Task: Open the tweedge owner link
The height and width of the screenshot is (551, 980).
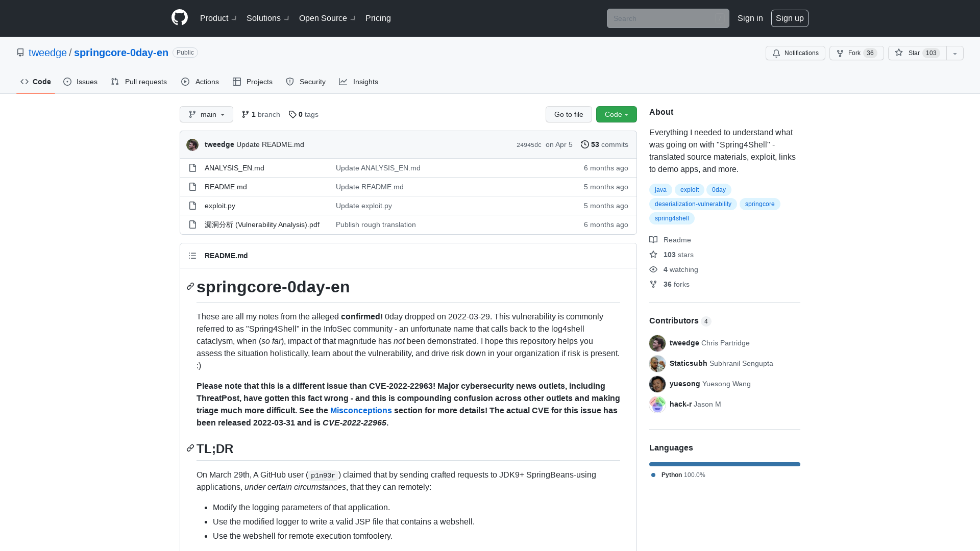Action: coord(47,53)
